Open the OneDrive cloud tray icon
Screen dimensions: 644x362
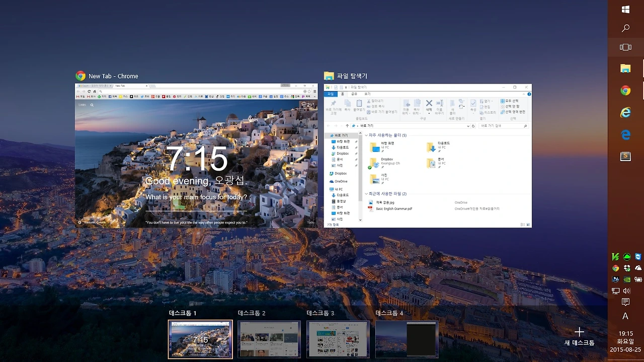pyautogui.click(x=638, y=268)
